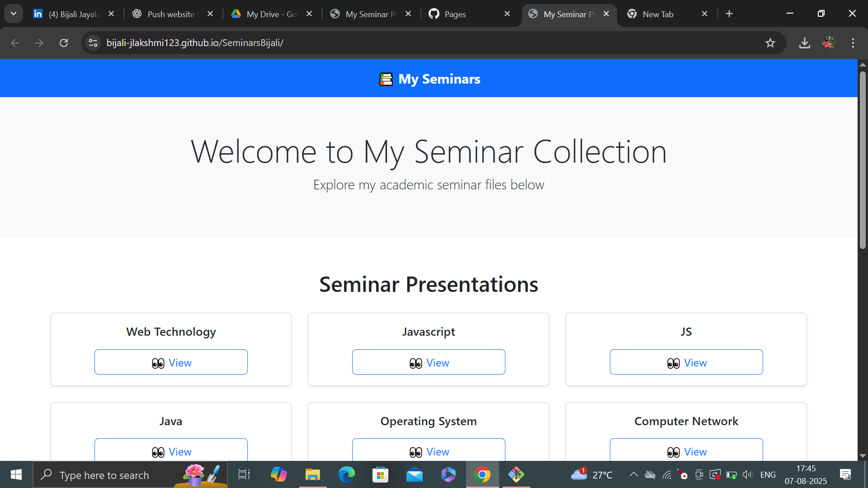View the Javascript seminar presentation
This screenshot has height=488, width=868.
point(429,362)
